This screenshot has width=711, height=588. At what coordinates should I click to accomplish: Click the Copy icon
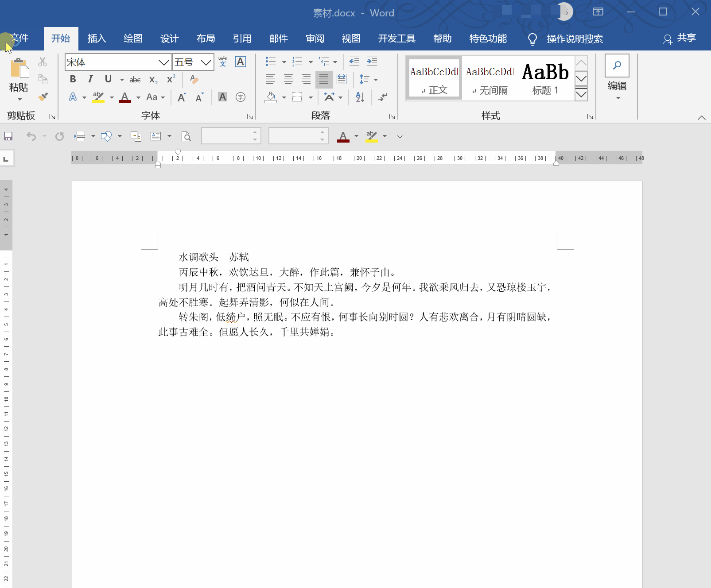coord(43,79)
